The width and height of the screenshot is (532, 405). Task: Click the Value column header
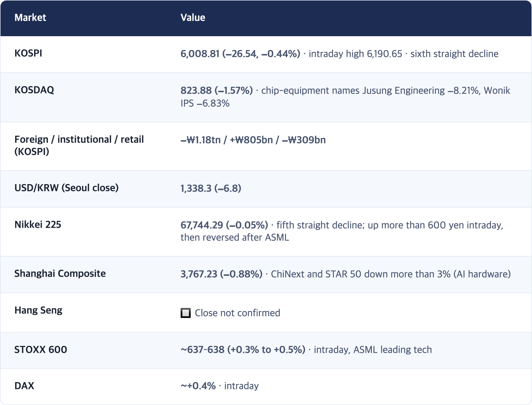click(193, 18)
